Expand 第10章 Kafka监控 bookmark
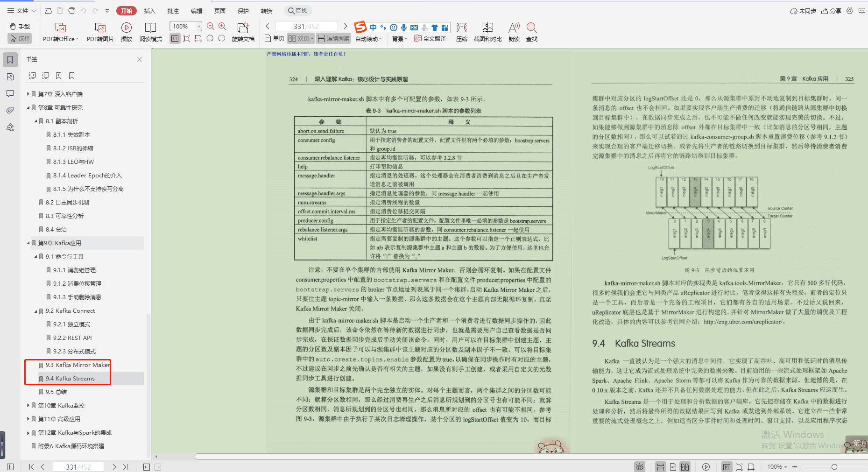 click(x=28, y=405)
